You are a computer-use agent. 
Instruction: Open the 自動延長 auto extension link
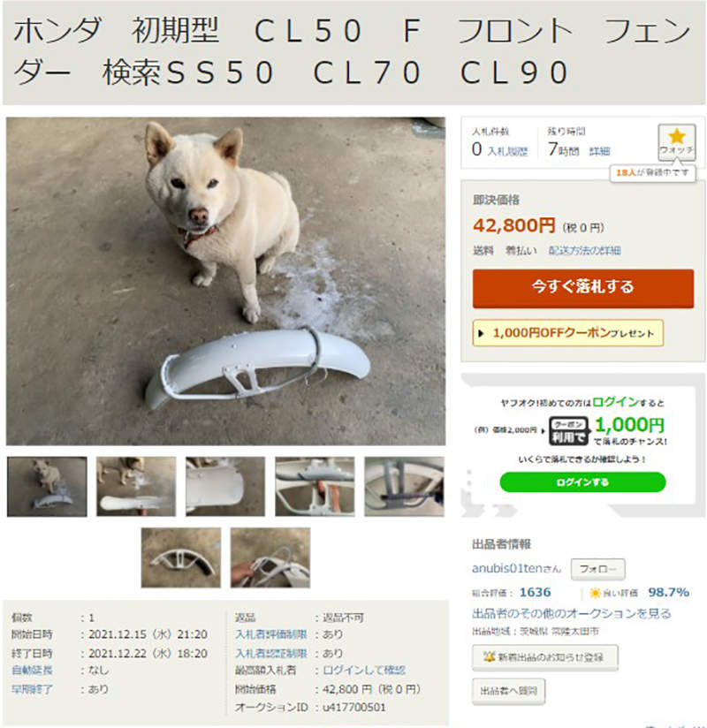(x=32, y=670)
